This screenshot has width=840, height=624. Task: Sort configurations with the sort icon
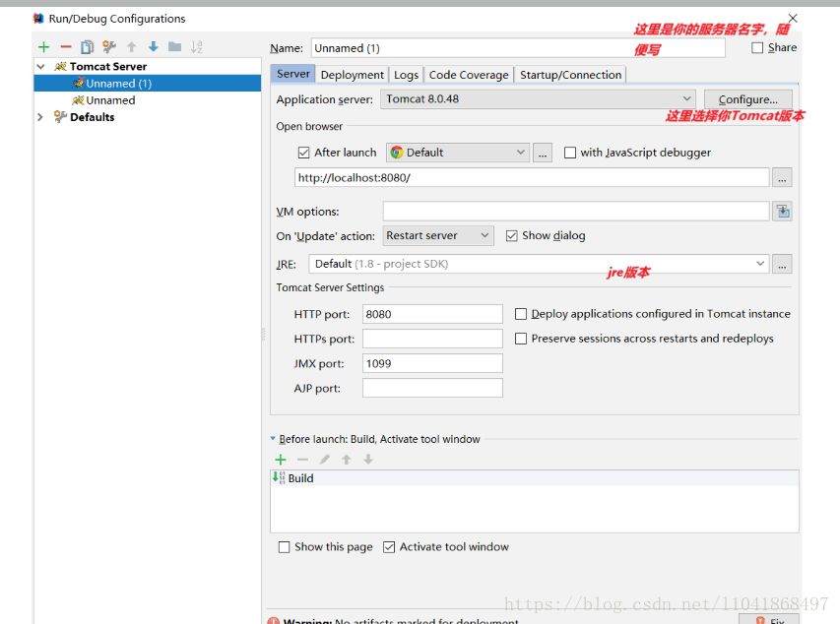pyautogui.click(x=197, y=47)
